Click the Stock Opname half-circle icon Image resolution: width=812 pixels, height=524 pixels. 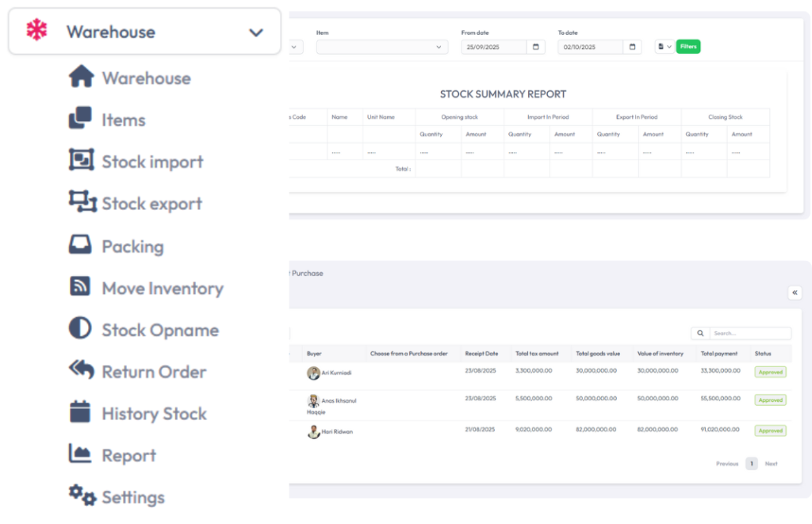coord(81,329)
